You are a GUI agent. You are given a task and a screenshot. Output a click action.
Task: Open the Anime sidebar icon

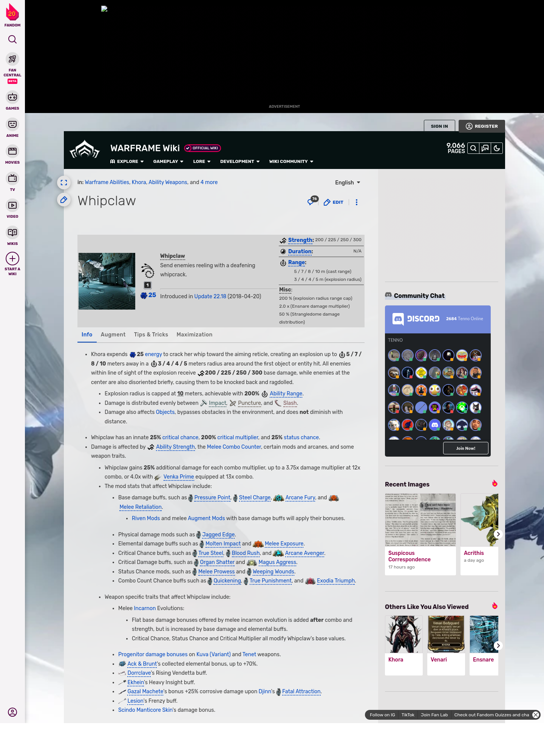click(x=12, y=124)
